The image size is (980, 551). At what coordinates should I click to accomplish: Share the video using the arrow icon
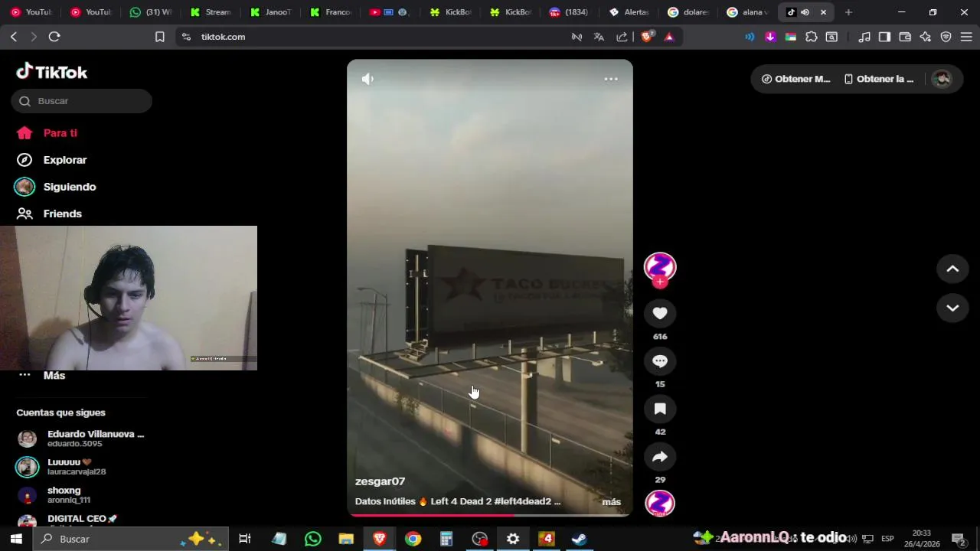660,457
